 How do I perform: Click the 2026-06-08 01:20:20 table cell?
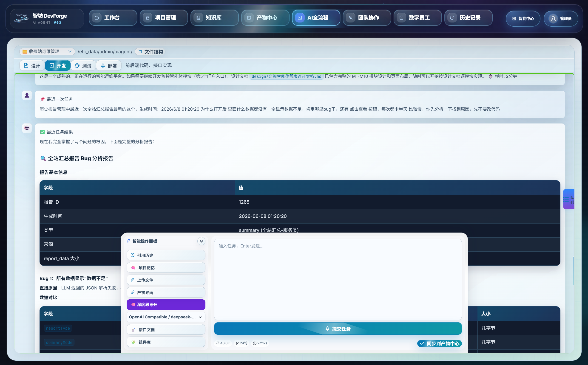(397, 216)
